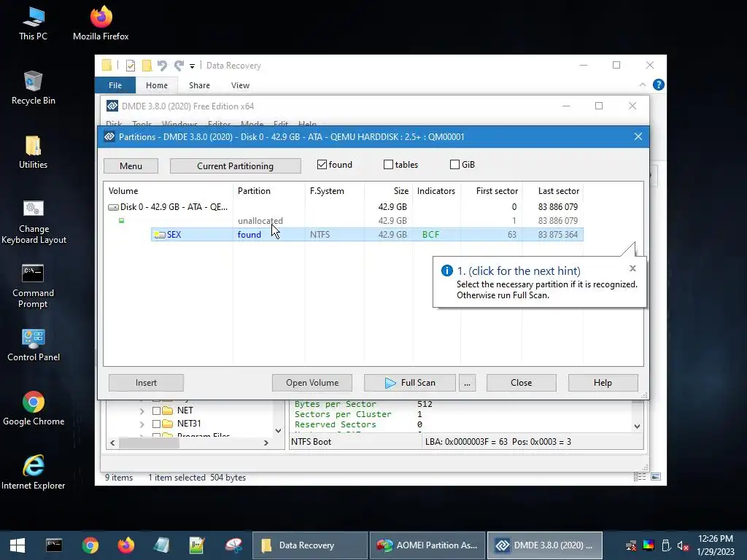Select the Disk 0 42.9 GB row

click(x=344, y=207)
